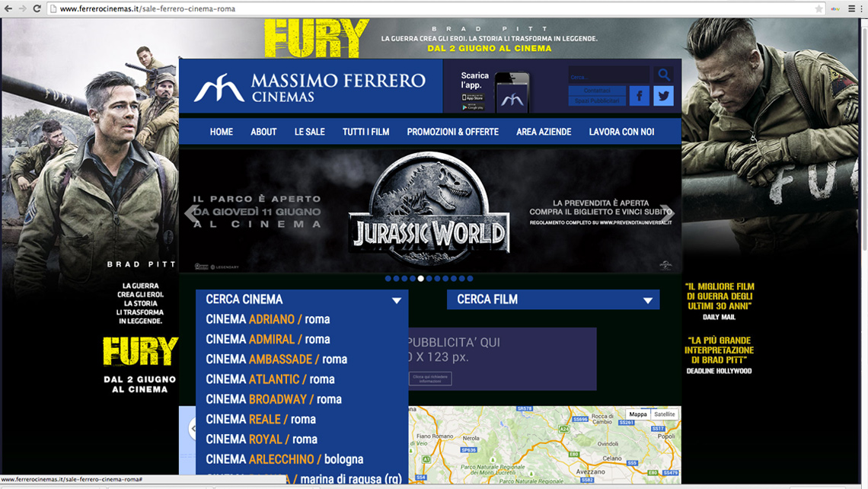The image size is (868, 489).
Task: Open the eBay browser extension
Action: [x=835, y=9]
